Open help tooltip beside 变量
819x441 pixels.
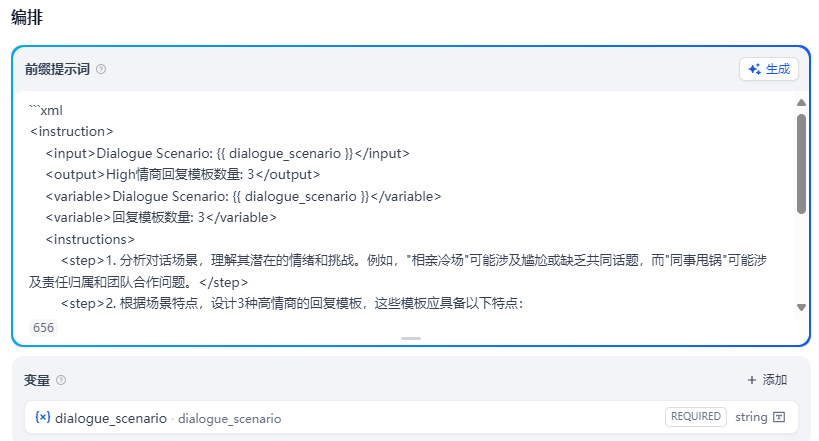pos(61,380)
